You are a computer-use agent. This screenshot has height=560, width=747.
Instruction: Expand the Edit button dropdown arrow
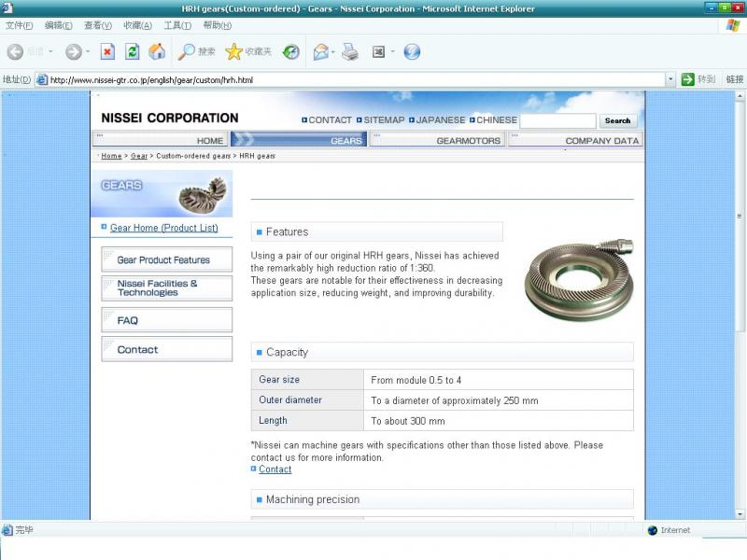(x=392, y=51)
